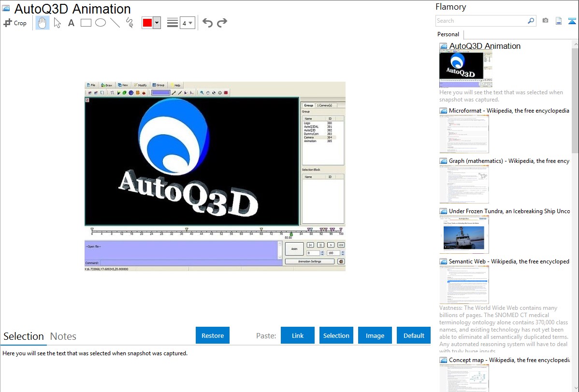Click the line thickness icon
The height and width of the screenshot is (392, 579).
click(173, 23)
